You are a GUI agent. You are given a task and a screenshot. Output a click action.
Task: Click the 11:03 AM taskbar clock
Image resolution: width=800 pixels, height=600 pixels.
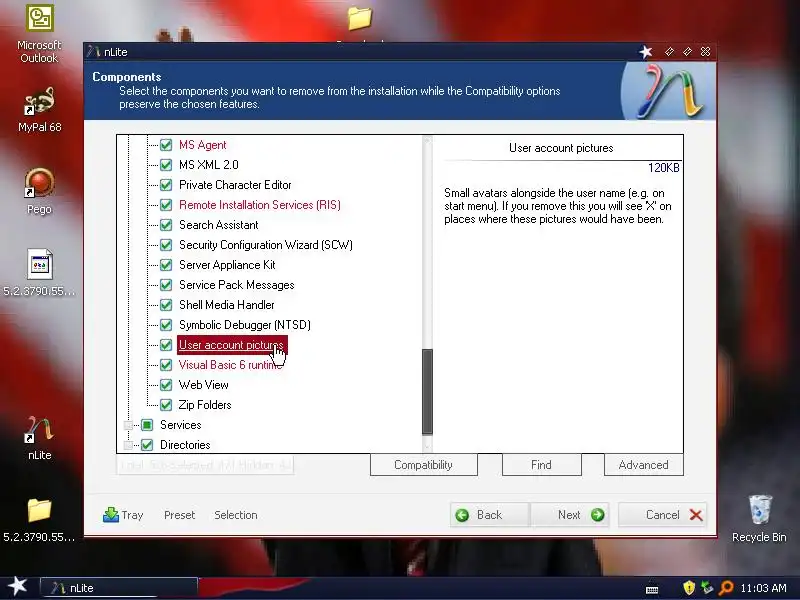(x=763, y=588)
